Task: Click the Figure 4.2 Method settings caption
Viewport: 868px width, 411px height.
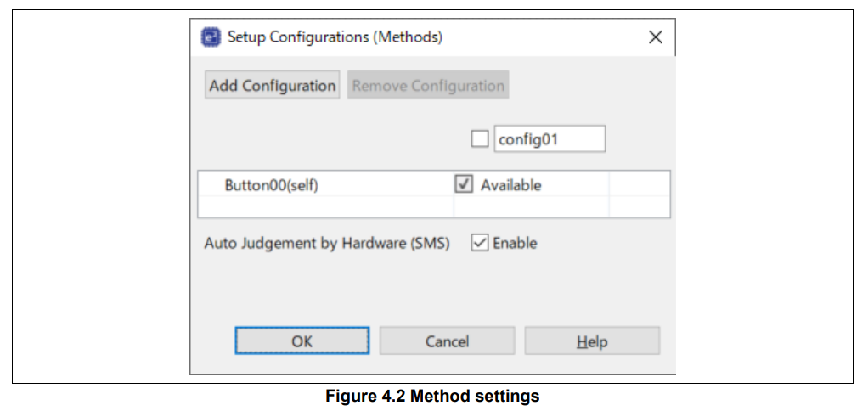Action: tap(432, 396)
